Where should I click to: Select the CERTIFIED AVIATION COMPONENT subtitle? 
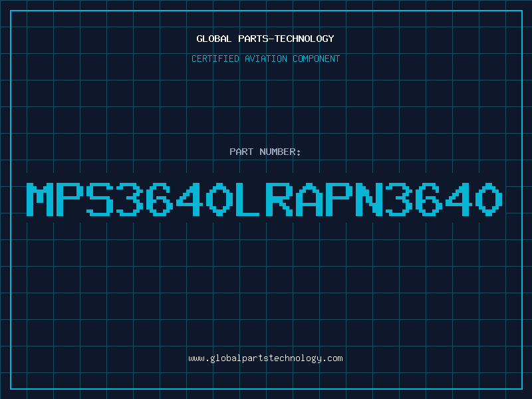click(x=265, y=59)
